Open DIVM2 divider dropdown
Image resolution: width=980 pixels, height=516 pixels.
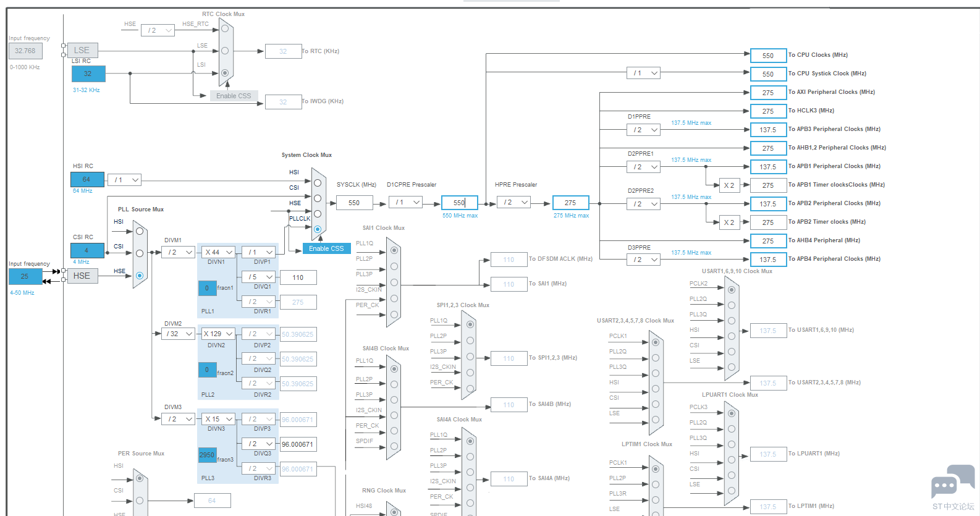[x=178, y=334]
